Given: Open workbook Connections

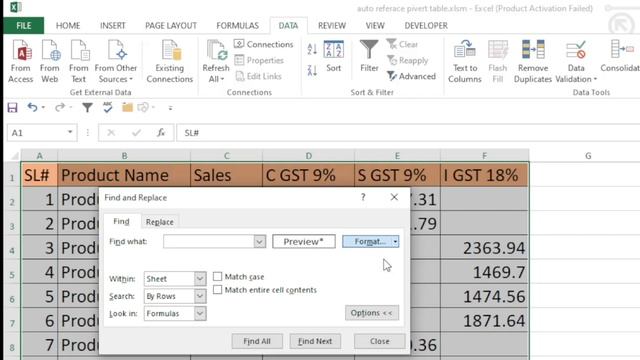Looking at the screenshot, I should pos(264,44).
